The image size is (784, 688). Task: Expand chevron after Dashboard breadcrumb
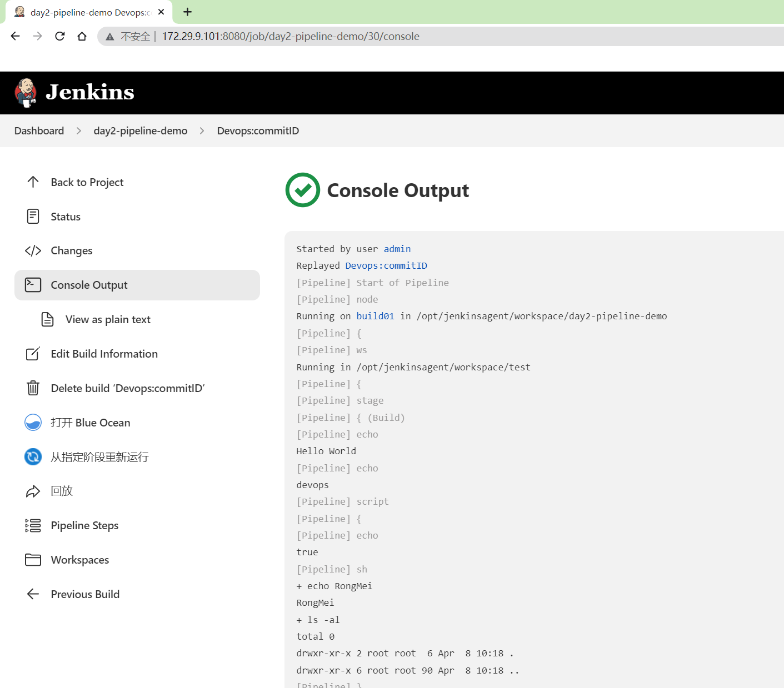tap(79, 130)
